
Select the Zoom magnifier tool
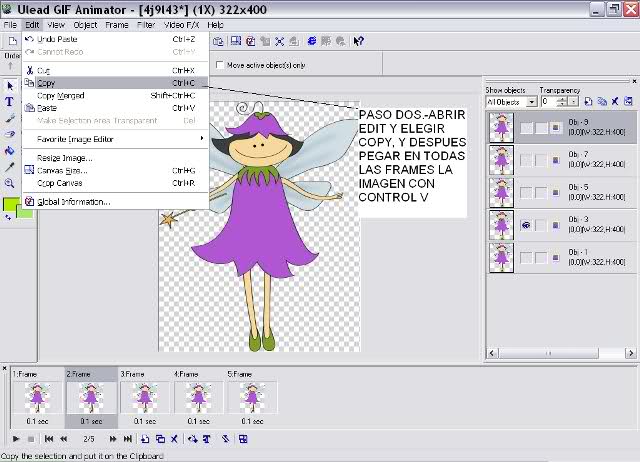(x=9, y=183)
